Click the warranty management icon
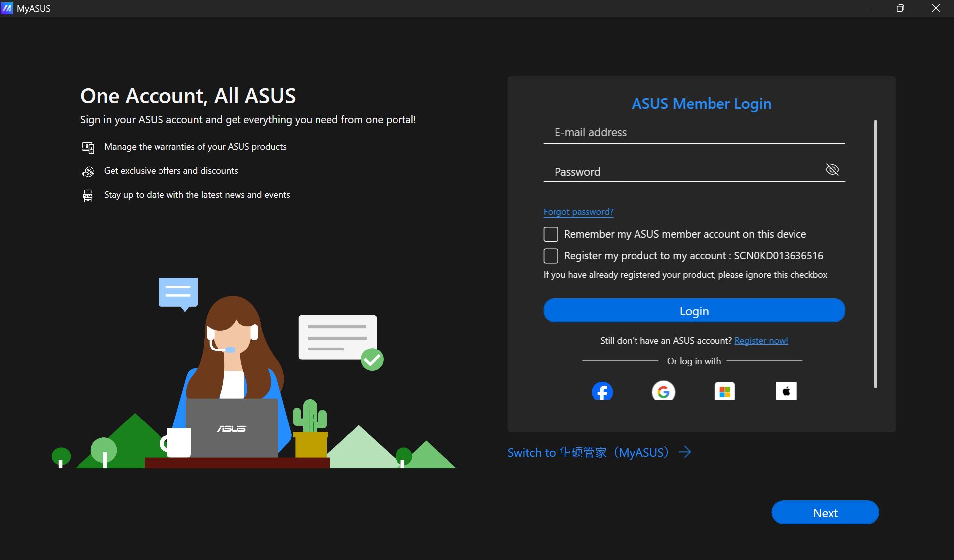The width and height of the screenshot is (954, 560). (88, 147)
